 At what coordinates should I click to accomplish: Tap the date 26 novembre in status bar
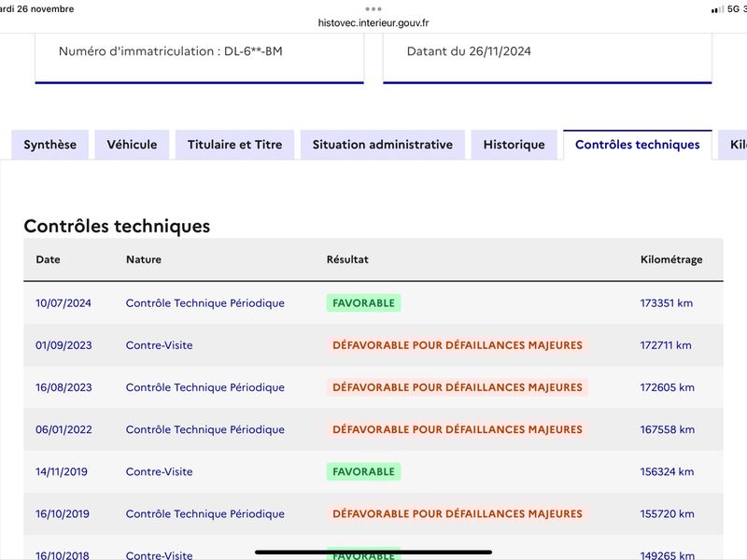45,9
